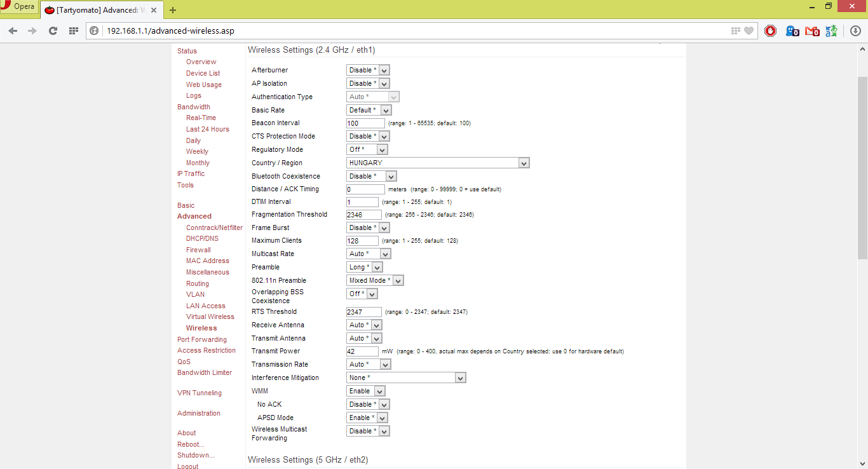
Task: Open the Status menu section
Action: click(187, 51)
